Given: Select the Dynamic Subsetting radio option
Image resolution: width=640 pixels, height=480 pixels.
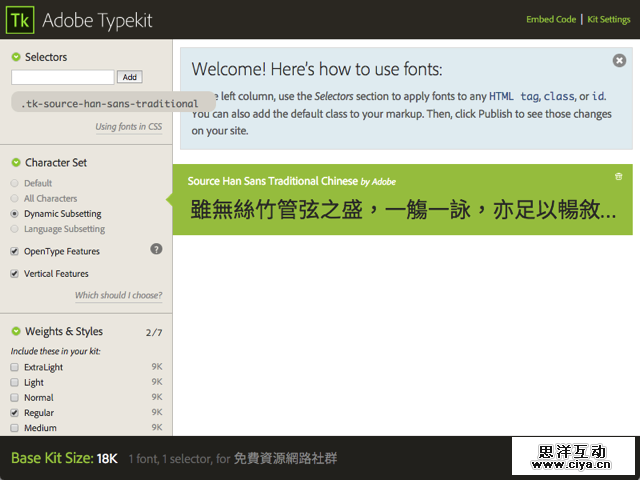Looking at the screenshot, I should pos(14,214).
